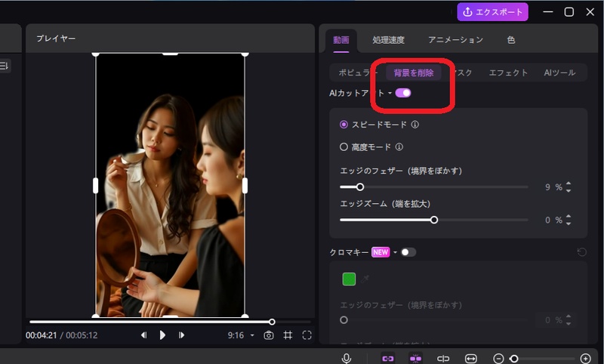Click the zoom-to-fit timeline icon
Screen dimensions: 604x364
point(470,359)
